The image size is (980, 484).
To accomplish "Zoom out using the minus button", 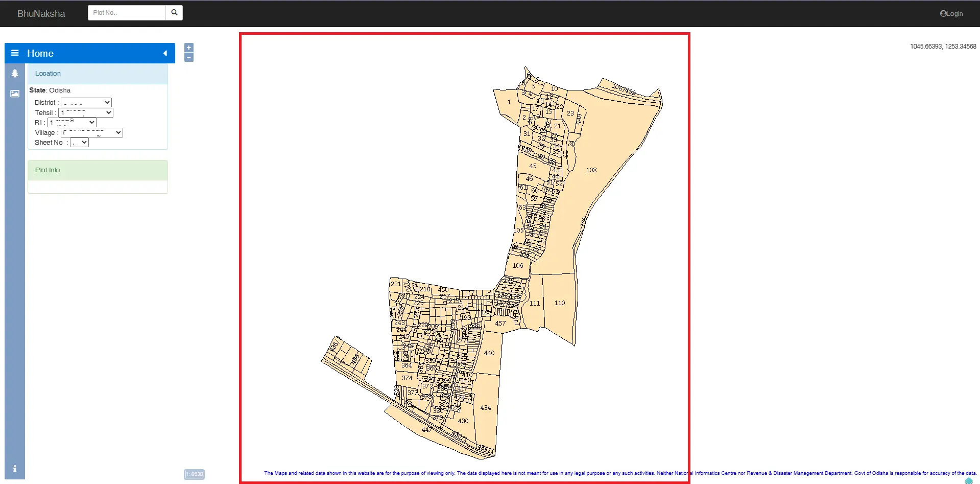I will coord(188,57).
